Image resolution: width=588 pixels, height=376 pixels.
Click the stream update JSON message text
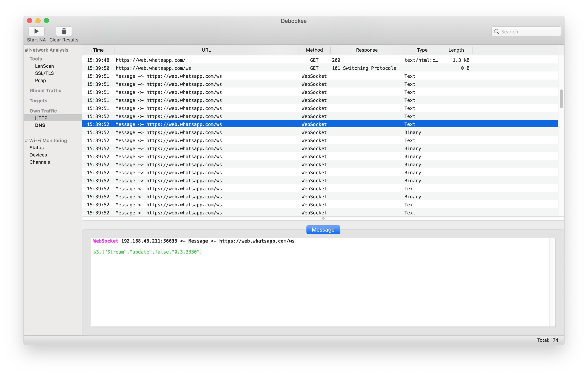(x=147, y=252)
